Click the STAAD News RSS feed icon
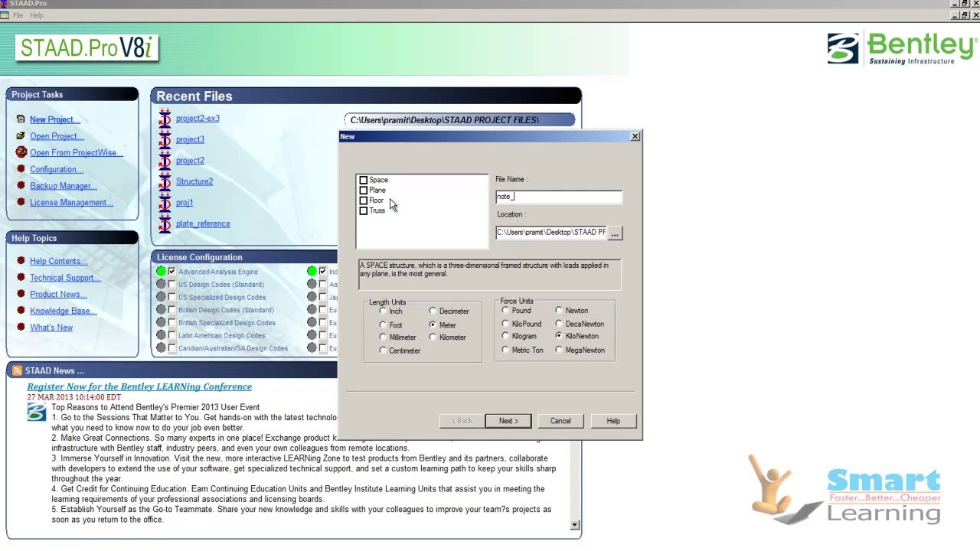Screen dimensions: 980x551 click(17, 370)
